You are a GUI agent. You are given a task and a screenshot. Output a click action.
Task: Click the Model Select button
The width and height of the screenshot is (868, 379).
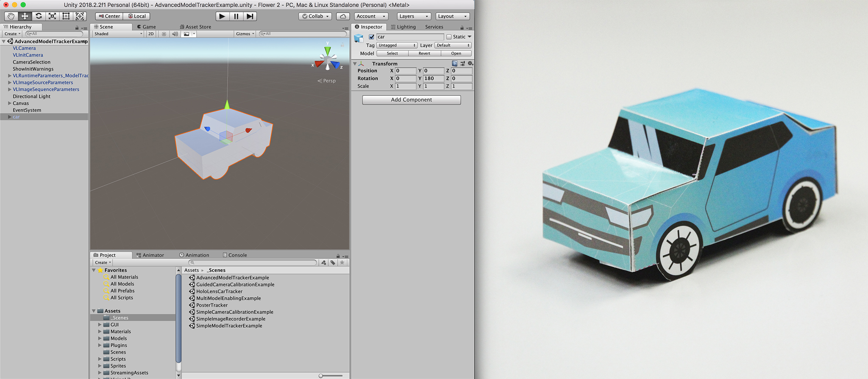[x=392, y=53]
